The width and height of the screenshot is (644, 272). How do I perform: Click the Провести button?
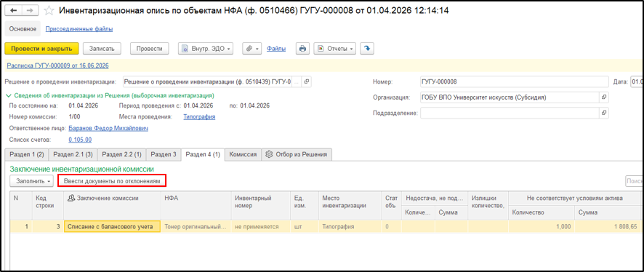coord(150,49)
